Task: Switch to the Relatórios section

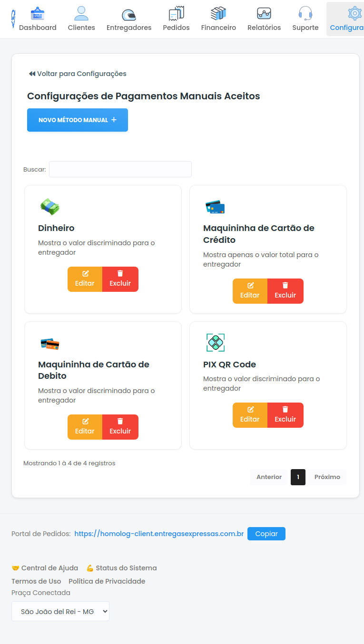Action: (264, 13)
